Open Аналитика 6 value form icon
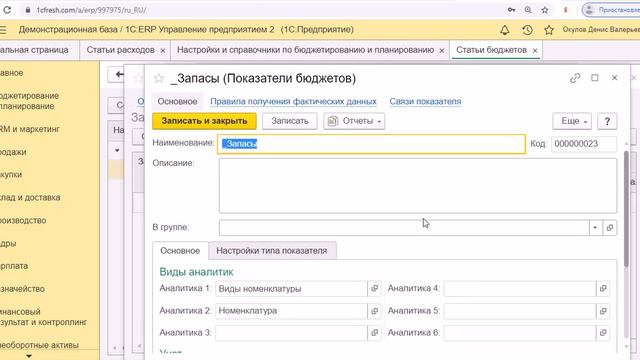 pyautogui.click(x=603, y=333)
